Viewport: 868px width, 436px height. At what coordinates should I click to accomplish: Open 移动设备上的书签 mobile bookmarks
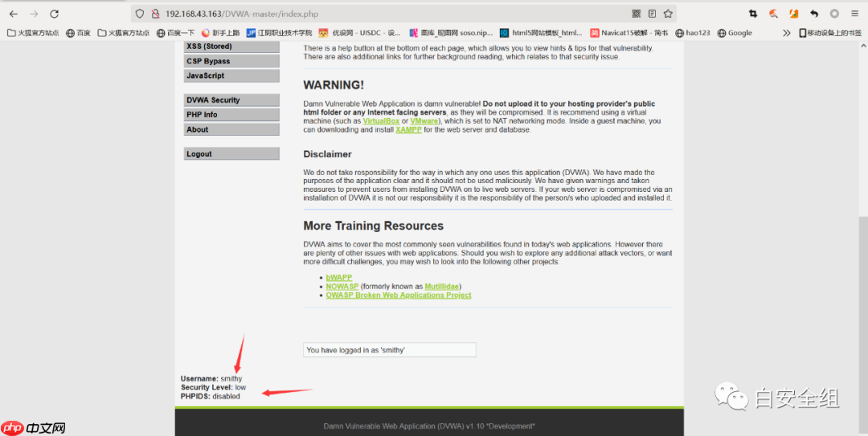[829, 33]
